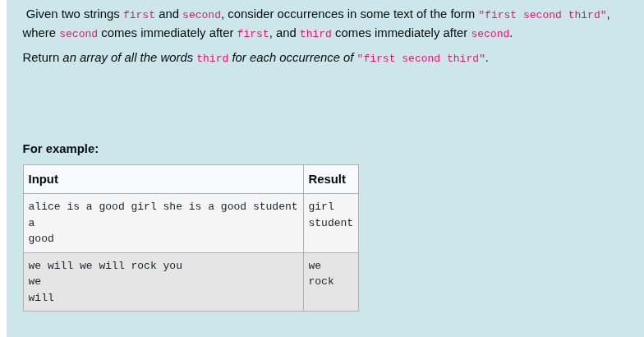This screenshot has height=337, width=644.
Task: Click the "student" result in the first row
Action: pos(330,223)
